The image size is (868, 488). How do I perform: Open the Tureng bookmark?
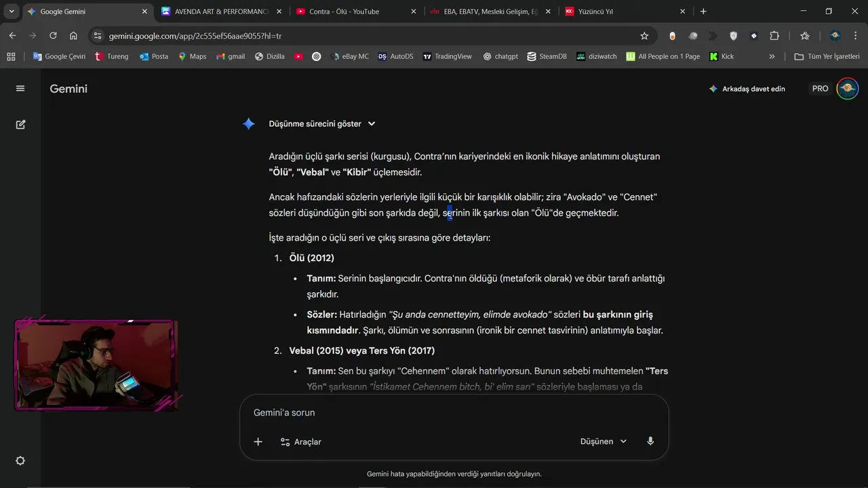point(111,57)
